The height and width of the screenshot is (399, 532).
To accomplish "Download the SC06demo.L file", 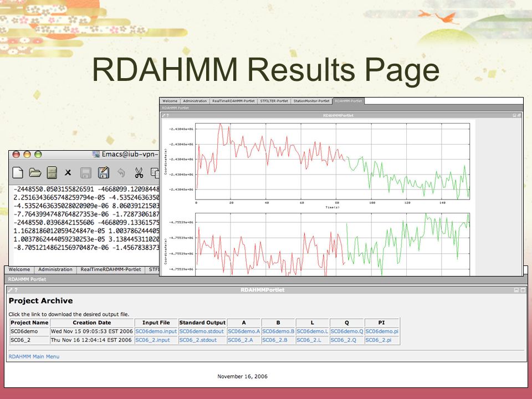I will [313, 331].
